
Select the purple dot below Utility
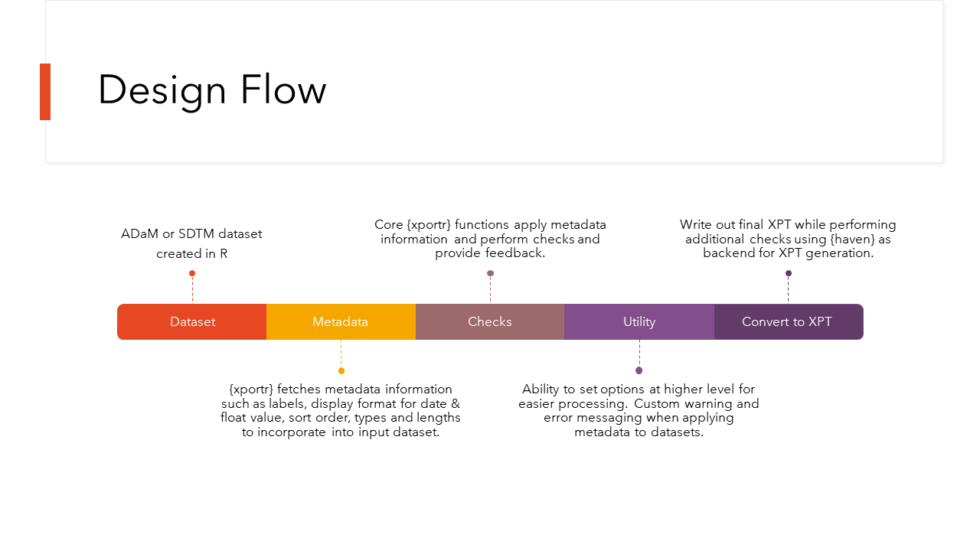point(639,370)
